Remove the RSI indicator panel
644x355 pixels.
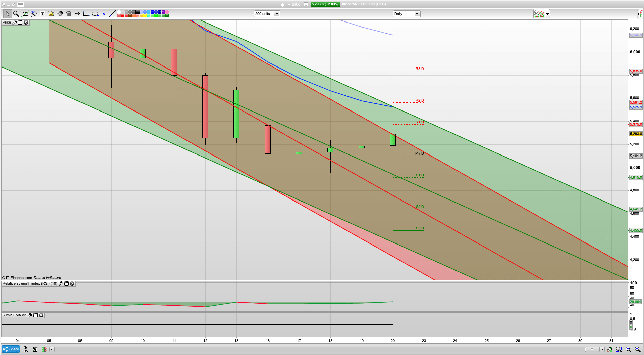pos(72,284)
